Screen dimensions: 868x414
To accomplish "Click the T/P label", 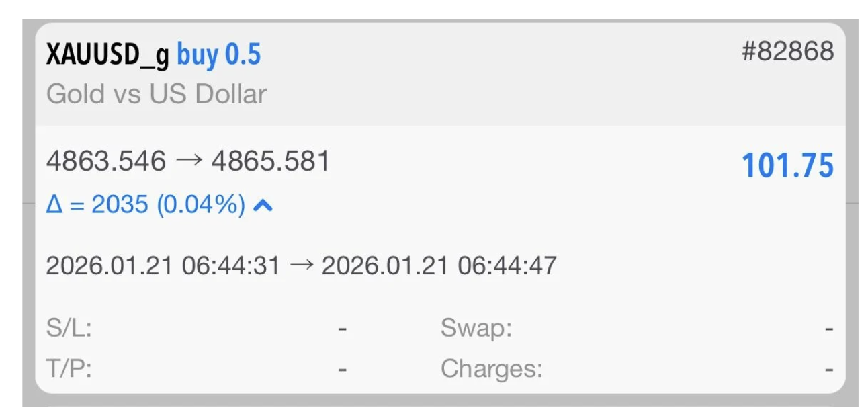I will coord(69,369).
